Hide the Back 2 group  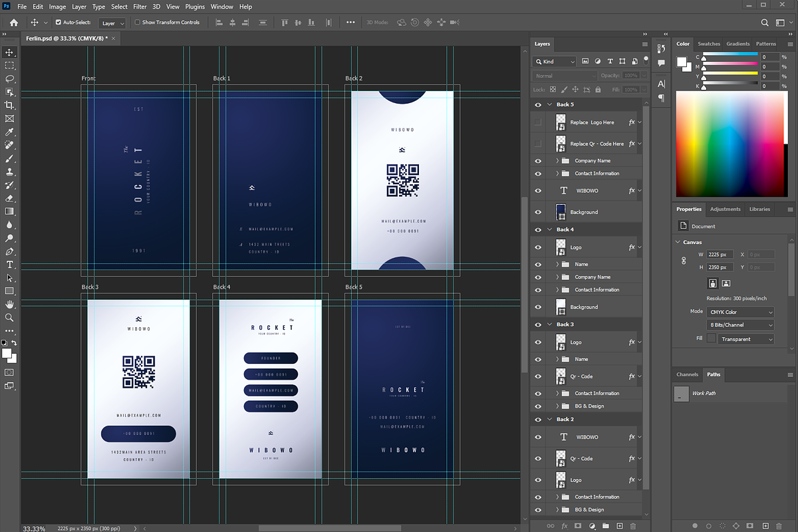point(538,420)
